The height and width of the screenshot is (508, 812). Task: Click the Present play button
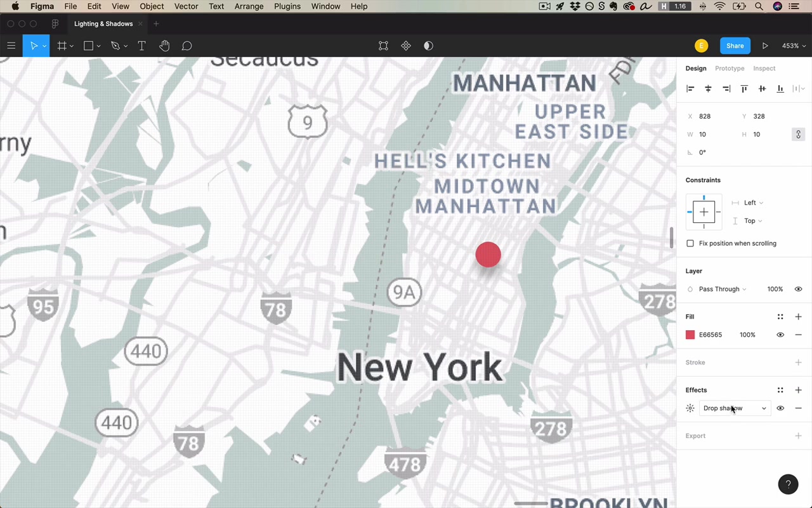coord(765,46)
